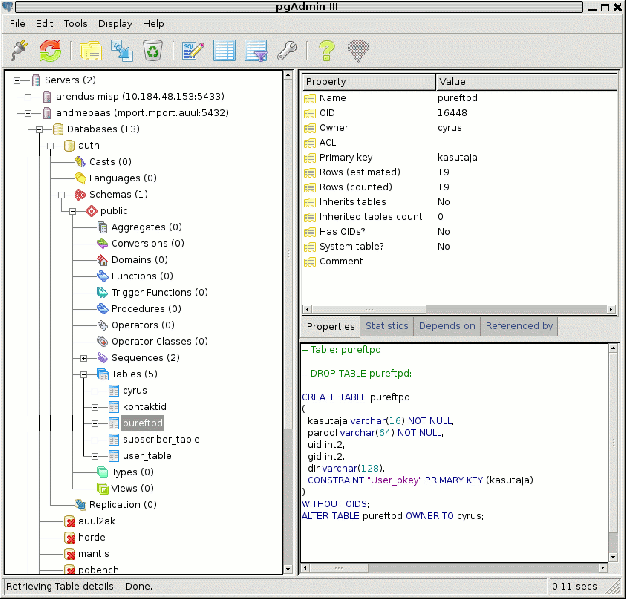
Task: Open the filtered data view icon
Action: click(x=256, y=51)
